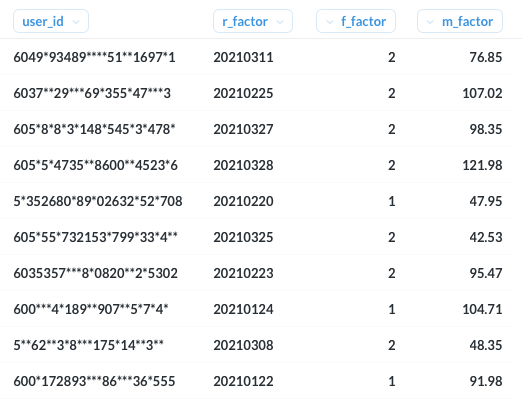Select the m_factor column header
The image size is (522, 402).
460,21
